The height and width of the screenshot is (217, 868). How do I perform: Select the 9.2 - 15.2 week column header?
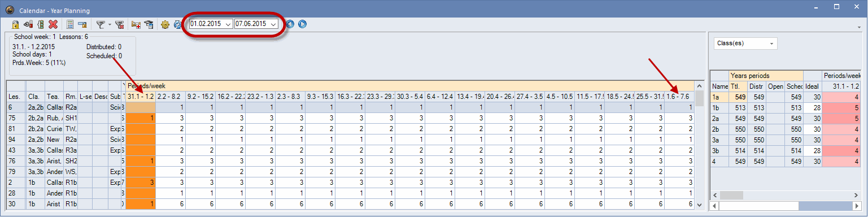point(200,96)
